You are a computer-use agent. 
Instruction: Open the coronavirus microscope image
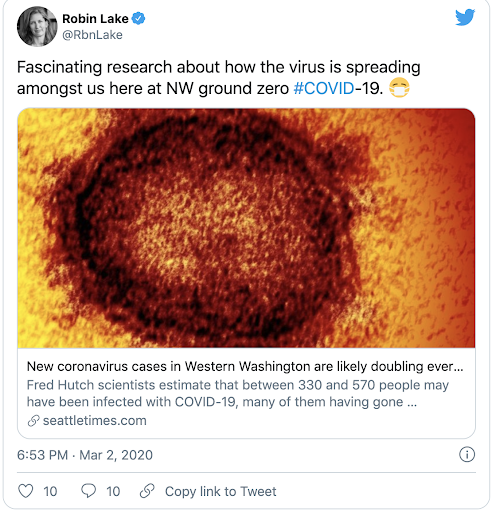(x=246, y=228)
